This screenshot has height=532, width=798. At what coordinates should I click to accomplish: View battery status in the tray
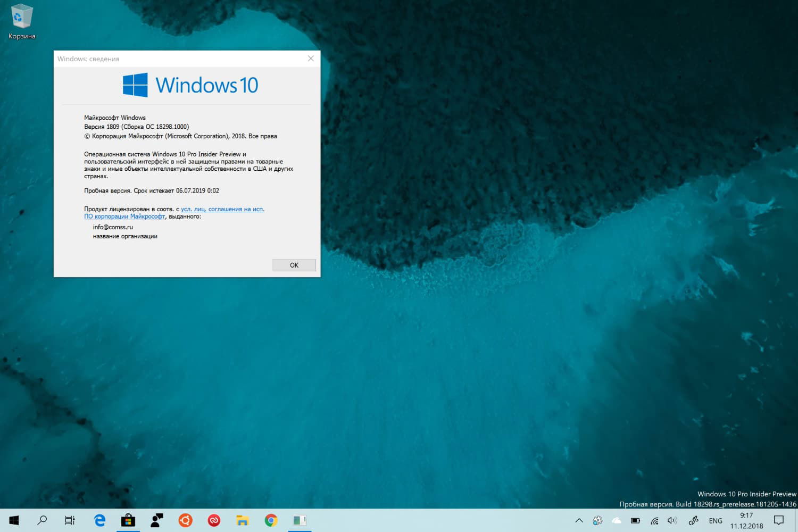point(635,521)
